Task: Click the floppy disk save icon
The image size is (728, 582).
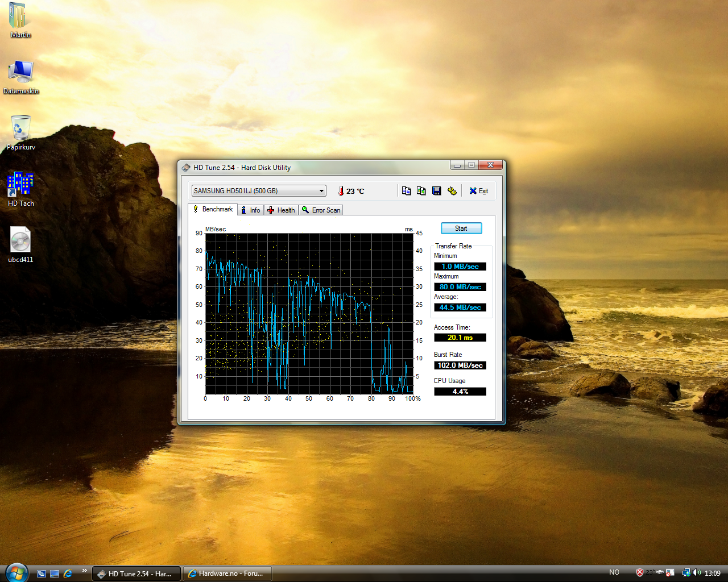Action: (436, 191)
